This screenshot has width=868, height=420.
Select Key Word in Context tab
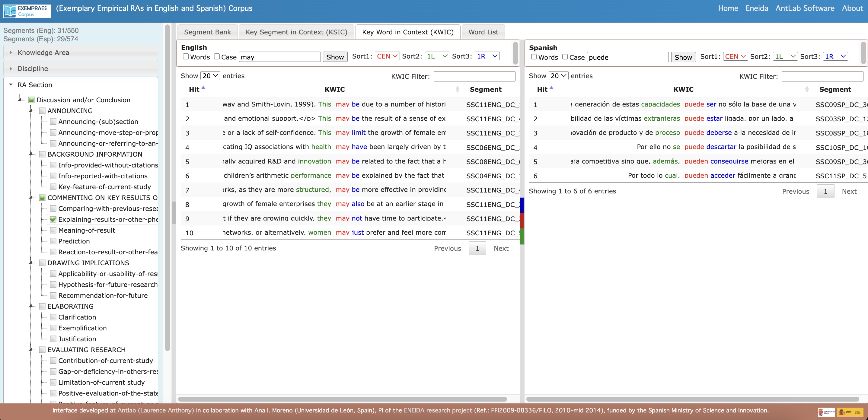(x=408, y=32)
